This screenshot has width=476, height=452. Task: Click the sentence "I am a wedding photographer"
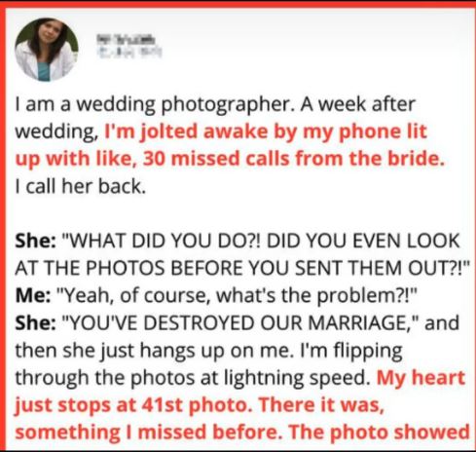click(152, 105)
